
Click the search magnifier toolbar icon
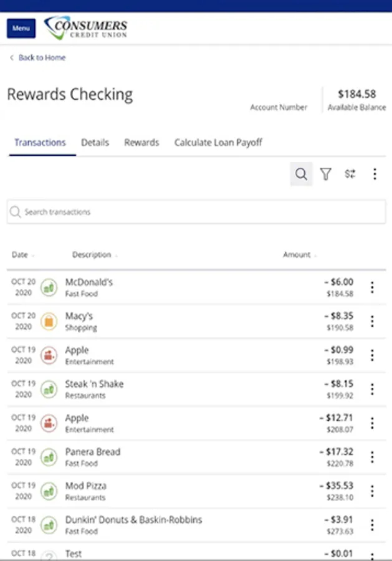pos(301,175)
